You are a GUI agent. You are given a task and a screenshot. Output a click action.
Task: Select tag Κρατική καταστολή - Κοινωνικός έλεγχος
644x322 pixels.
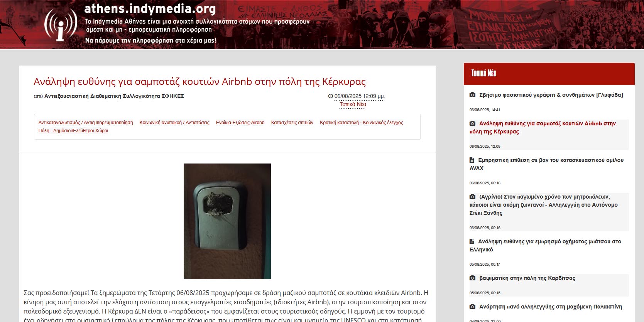tap(362, 123)
